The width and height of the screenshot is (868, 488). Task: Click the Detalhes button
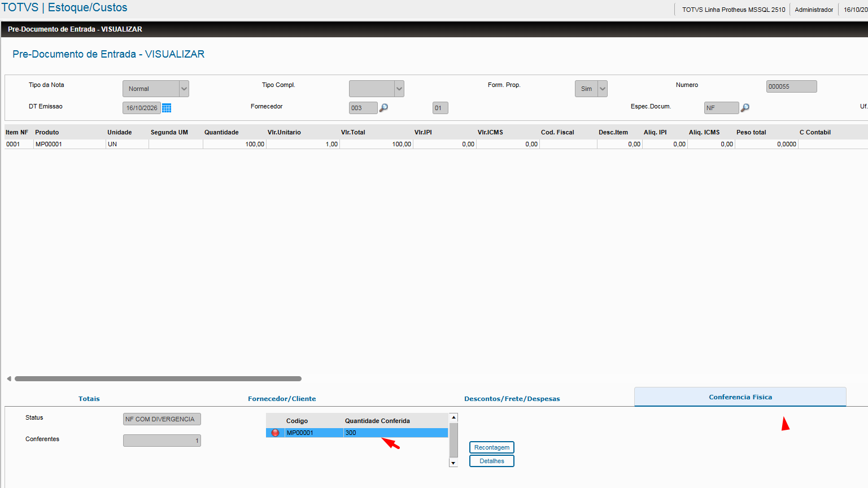(492, 461)
